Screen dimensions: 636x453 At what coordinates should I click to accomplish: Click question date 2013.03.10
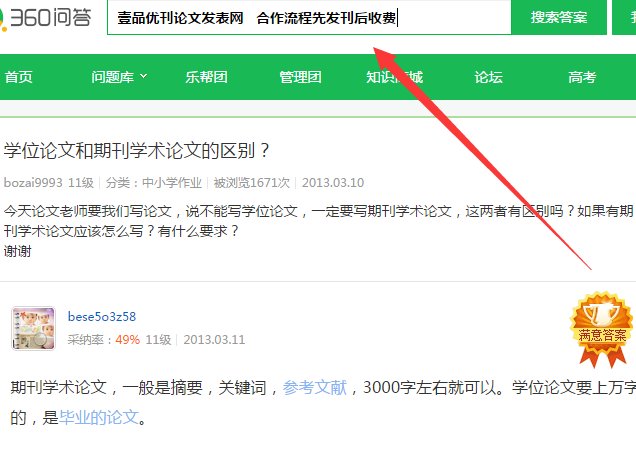pyautogui.click(x=333, y=182)
